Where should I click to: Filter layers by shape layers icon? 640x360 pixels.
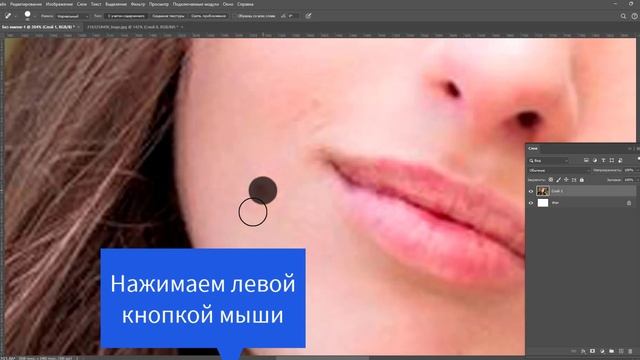(x=611, y=160)
